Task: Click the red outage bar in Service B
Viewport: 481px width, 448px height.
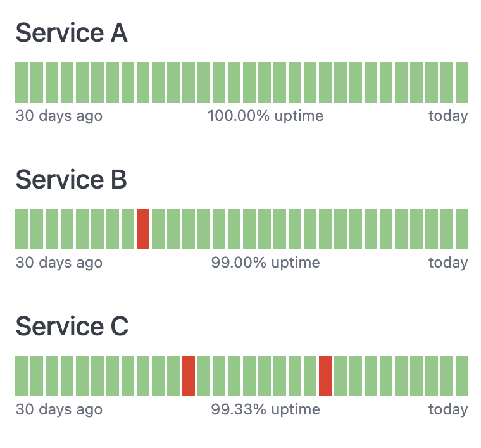Action: point(143,229)
